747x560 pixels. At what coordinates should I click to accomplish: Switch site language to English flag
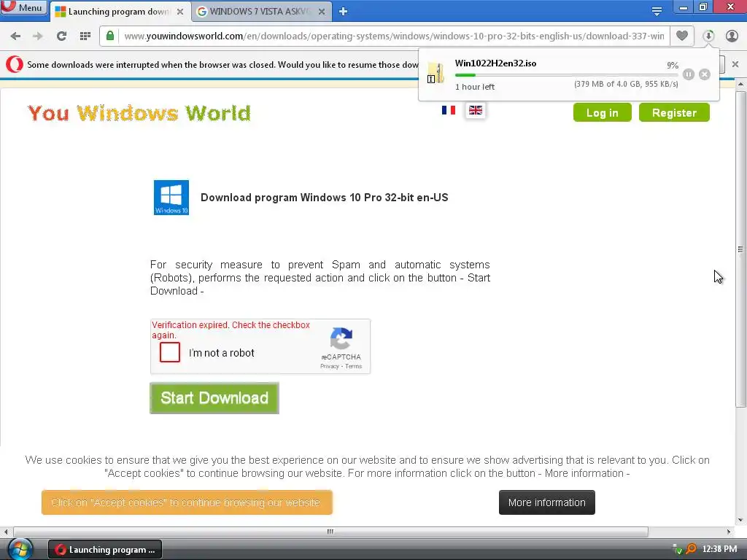point(476,111)
